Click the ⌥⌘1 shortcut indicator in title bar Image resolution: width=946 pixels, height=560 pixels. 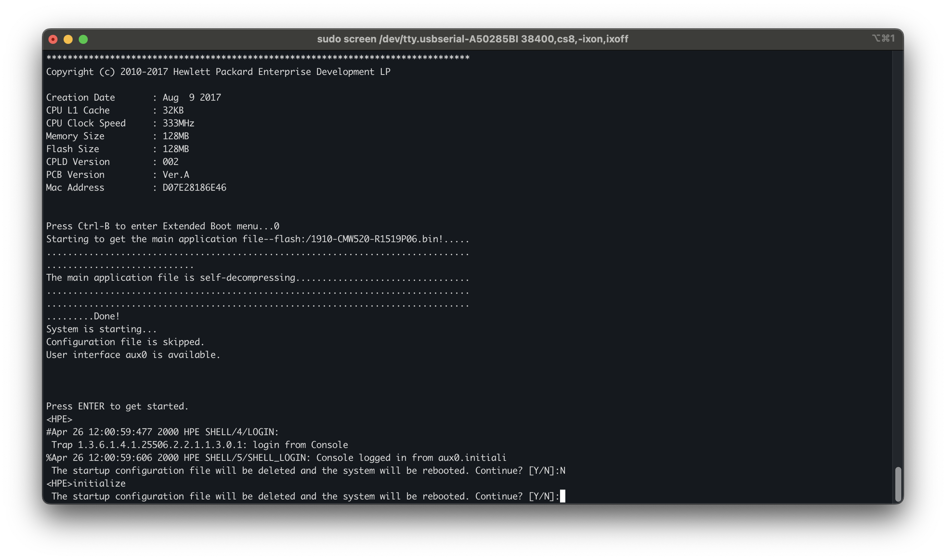tap(883, 39)
